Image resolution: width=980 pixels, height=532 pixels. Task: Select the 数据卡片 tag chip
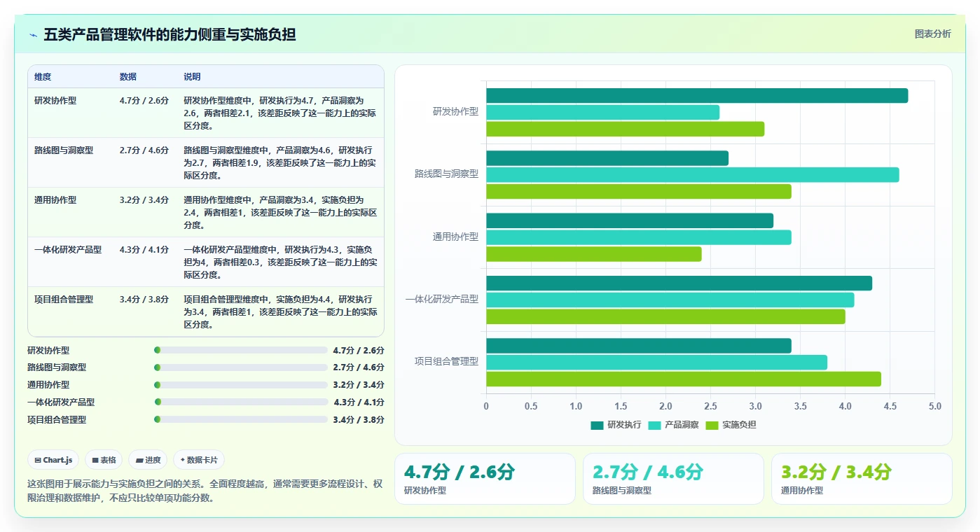tap(199, 460)
